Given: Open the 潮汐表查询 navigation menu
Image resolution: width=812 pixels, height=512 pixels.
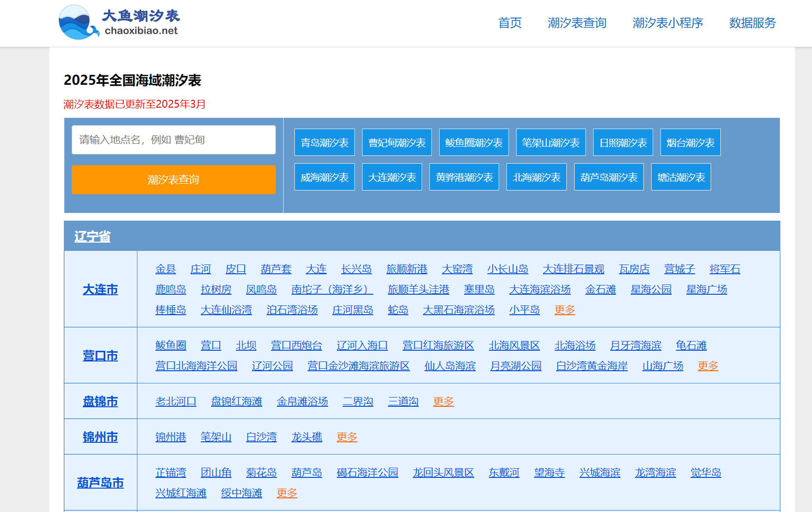Looking at the screenshot, I should pyautogui.click(x=577, y=23).
